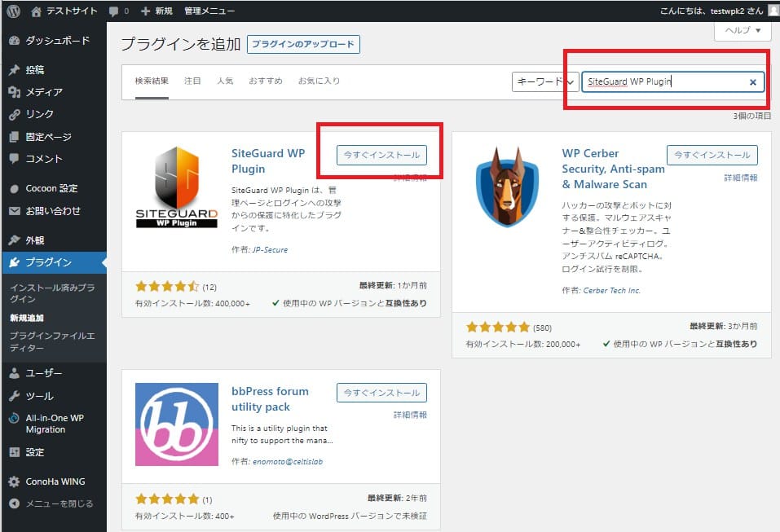Open the WP Cerber Security title link

click(x=614, y=169)
